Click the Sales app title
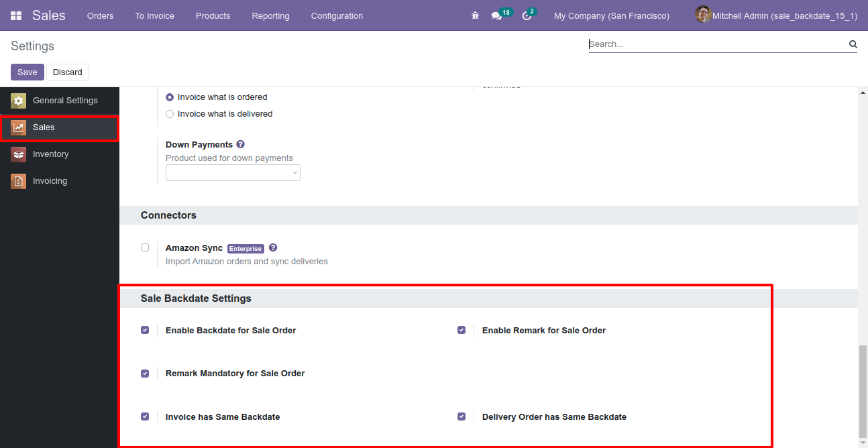 click(49, 15)
